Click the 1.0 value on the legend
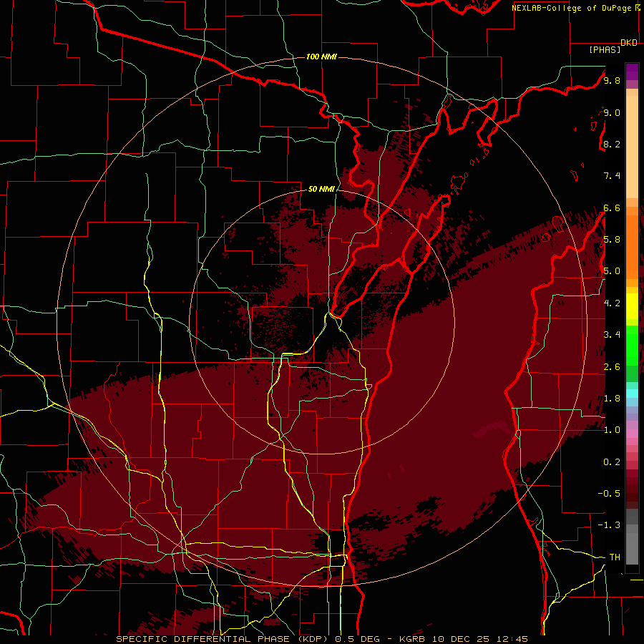The height and width of the screenshot is (644, 644). coord(612,430)
